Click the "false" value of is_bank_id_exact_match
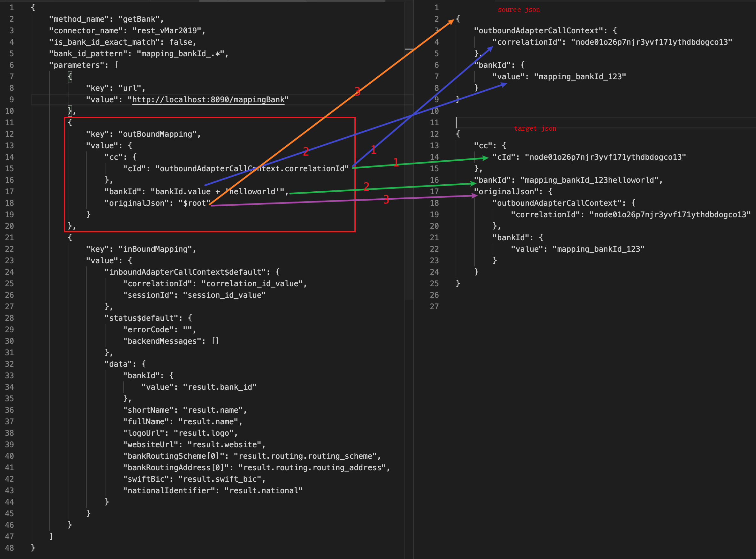Screen dimensions: 756x559 (182, 42)
